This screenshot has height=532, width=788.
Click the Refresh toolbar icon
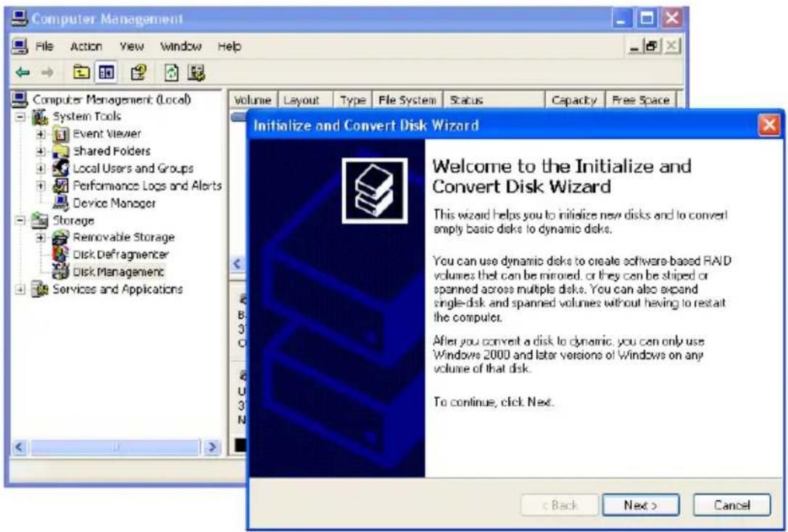coord(171,73)
